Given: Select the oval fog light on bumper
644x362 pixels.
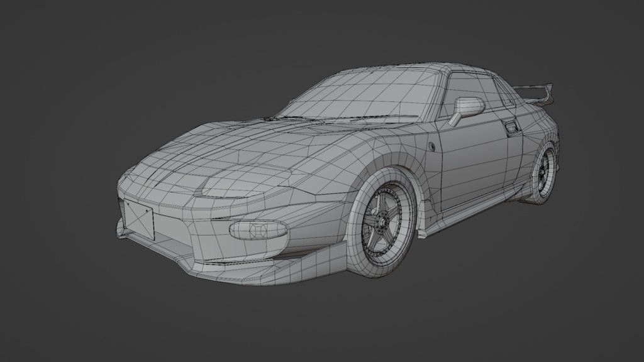Looking at the screenshot, I should (258, 230).
